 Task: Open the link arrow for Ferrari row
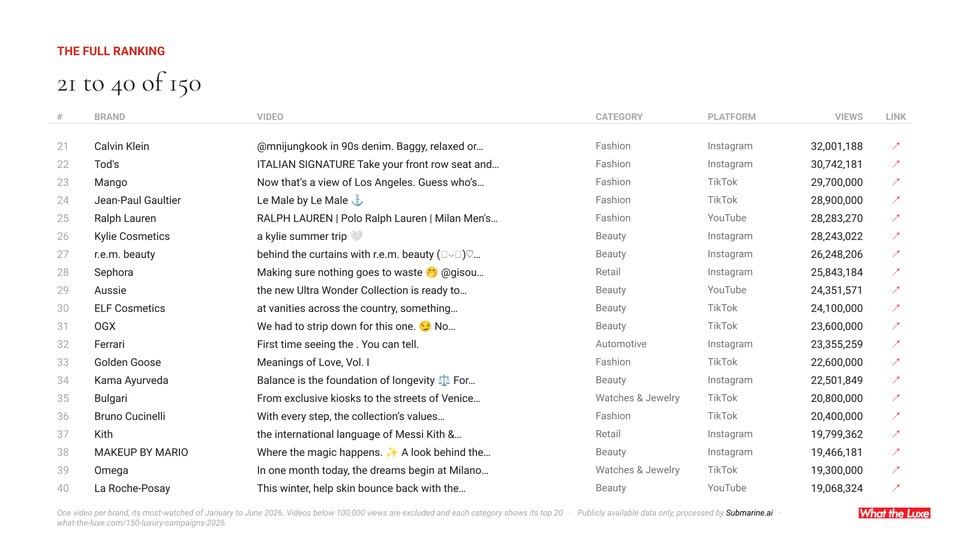[896, 343]
